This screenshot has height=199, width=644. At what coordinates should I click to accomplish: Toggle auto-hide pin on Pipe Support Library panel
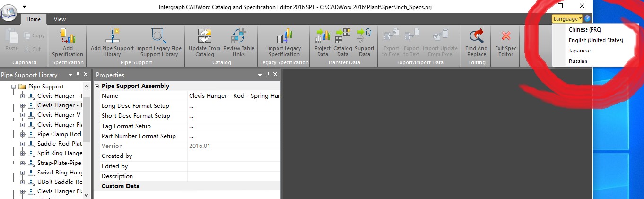click(x=78, y=75)
